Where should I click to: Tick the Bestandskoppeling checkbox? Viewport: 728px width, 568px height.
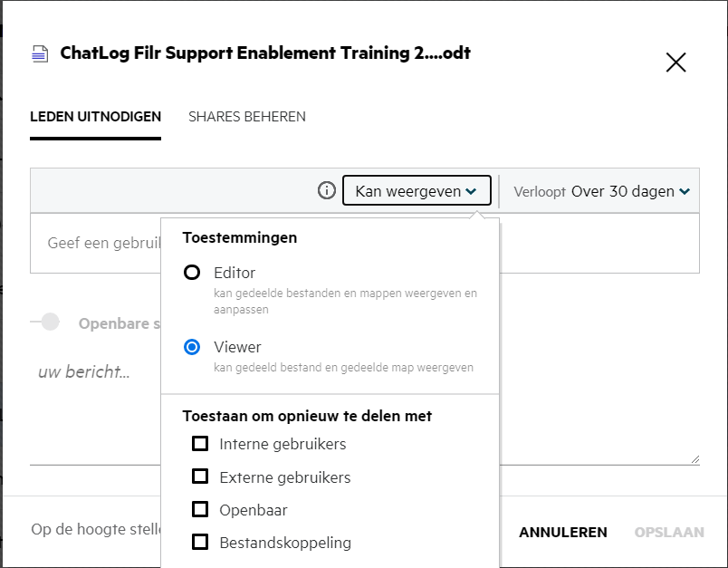(x=200, y=543)
